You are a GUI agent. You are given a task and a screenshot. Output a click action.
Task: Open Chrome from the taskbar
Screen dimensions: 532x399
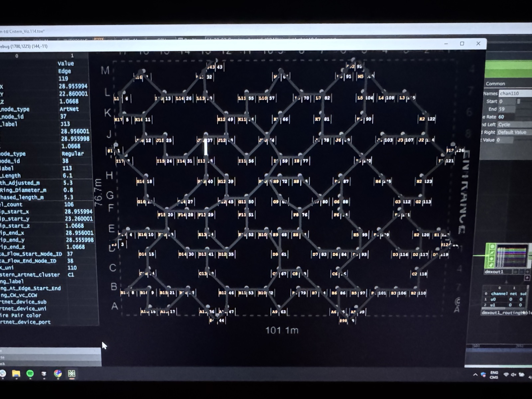[58, 374]
